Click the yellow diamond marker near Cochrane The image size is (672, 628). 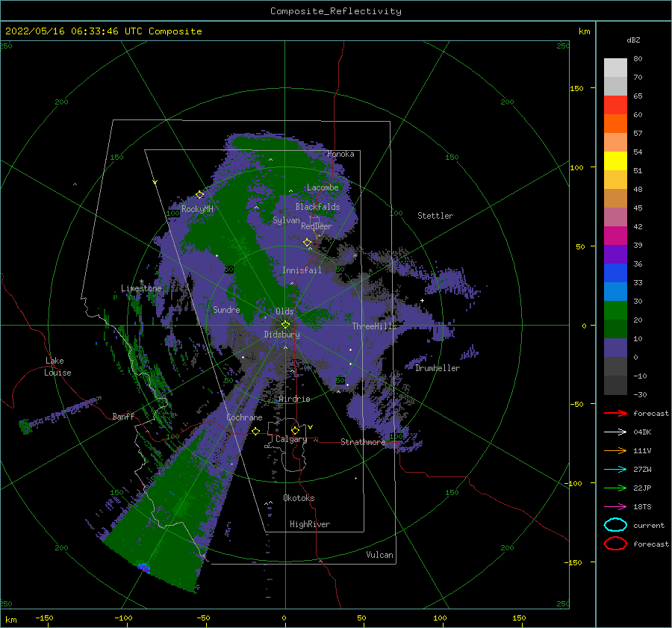[256, 431]
